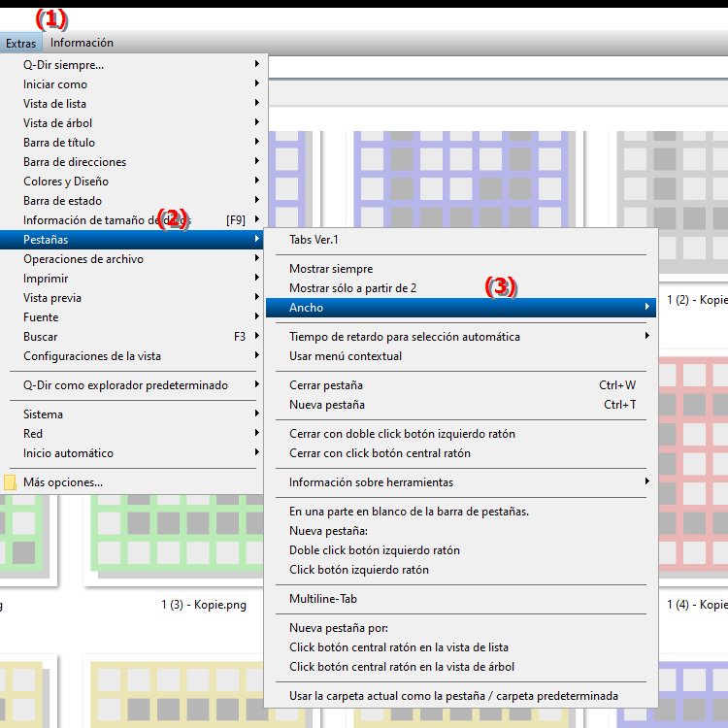Open the Extras menu in menu bar
The image size is (728, 728).
(20, 43)
